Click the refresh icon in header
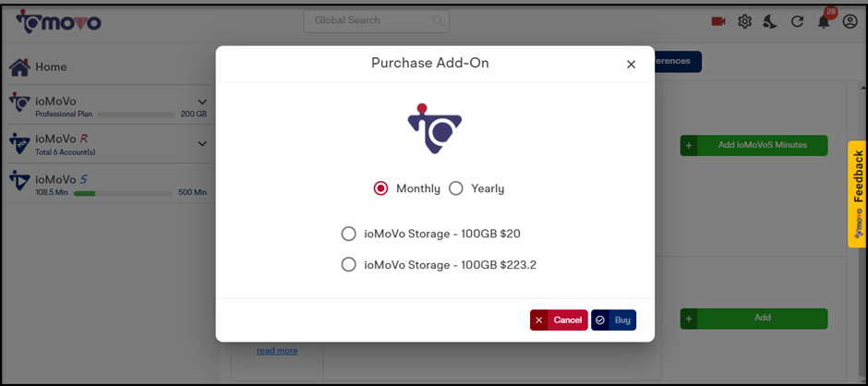Screen dimensions: 868x386 coord(797,21)
